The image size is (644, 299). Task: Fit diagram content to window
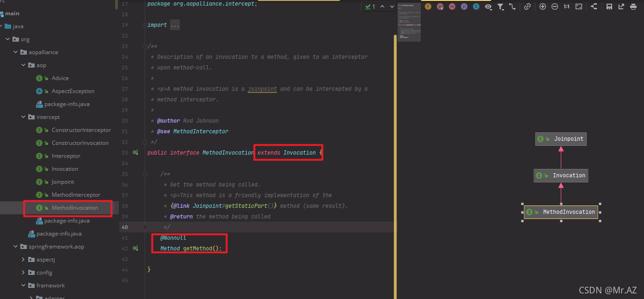[x=579, y=6]
